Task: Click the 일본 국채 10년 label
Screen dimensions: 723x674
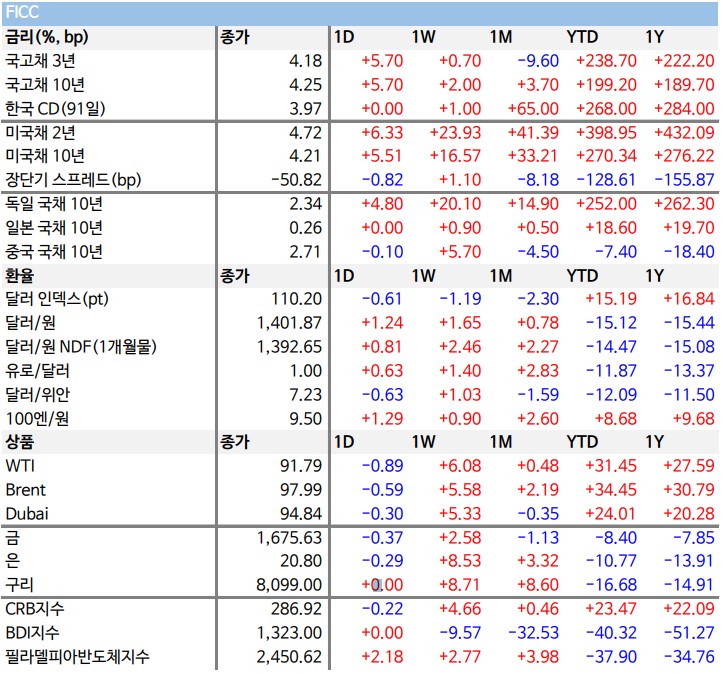Action: 53,228
